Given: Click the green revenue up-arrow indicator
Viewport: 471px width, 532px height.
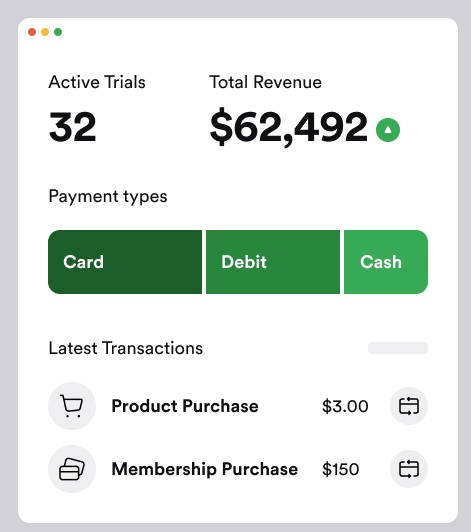Looking at the screenshot, I should click(388, 130).
